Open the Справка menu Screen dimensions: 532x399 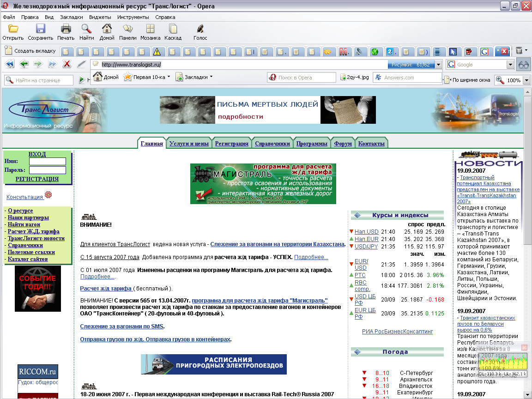[165, 17]
